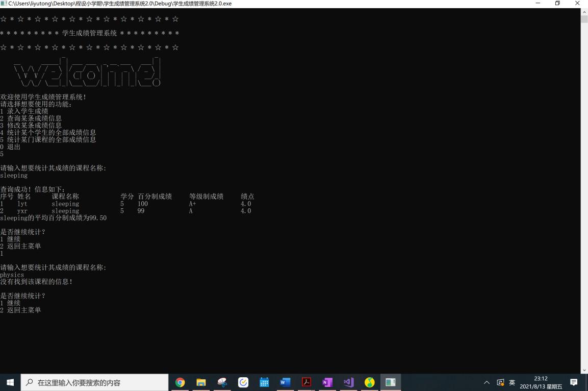
Task: Click the '课程名称' column header
Action: [x=65, y=196]
